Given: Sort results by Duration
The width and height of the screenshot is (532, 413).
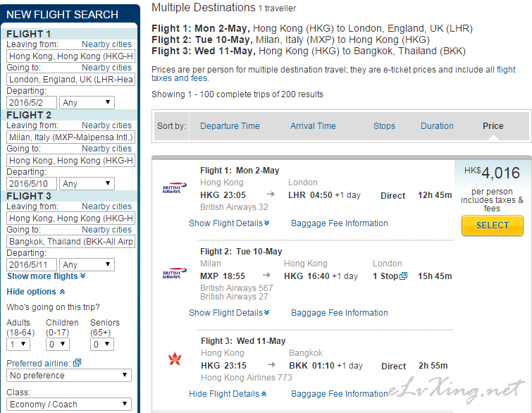Looking at the screenshot, I should [x=437, y=126].
